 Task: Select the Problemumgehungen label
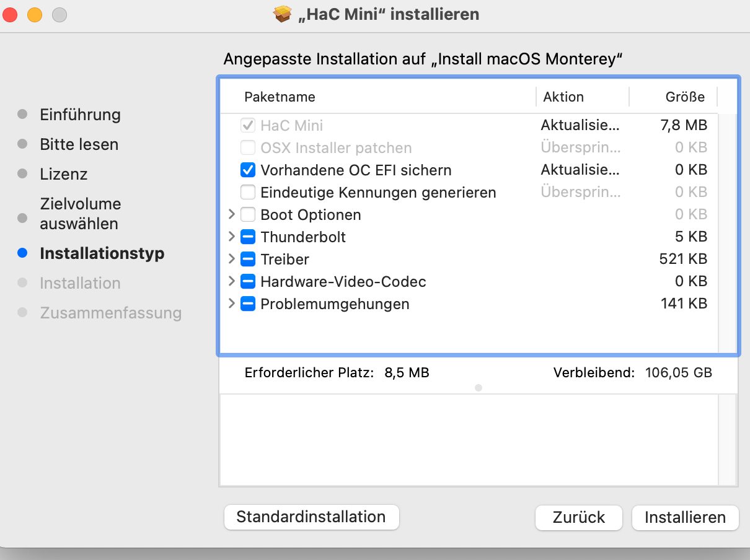[x=335, y=304]
